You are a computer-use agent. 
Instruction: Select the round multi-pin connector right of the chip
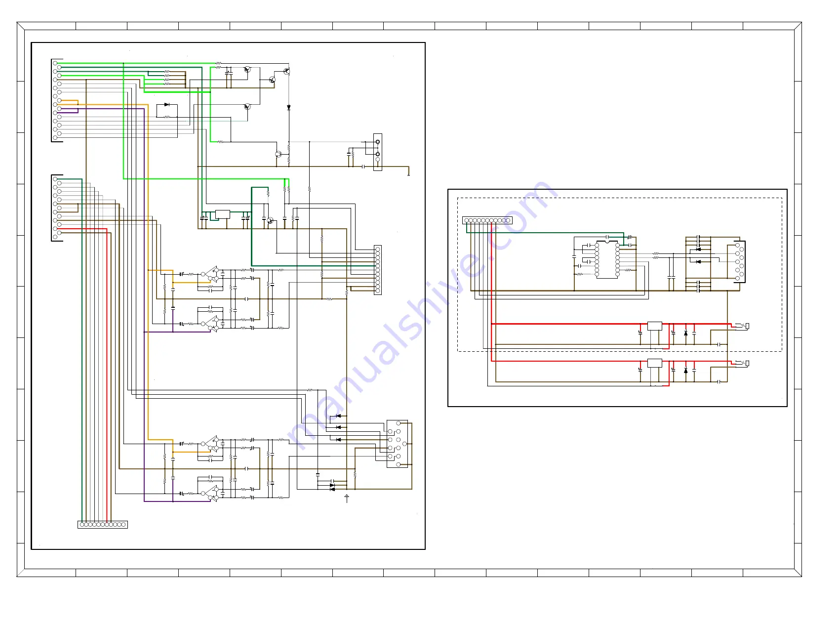(739, 262)
